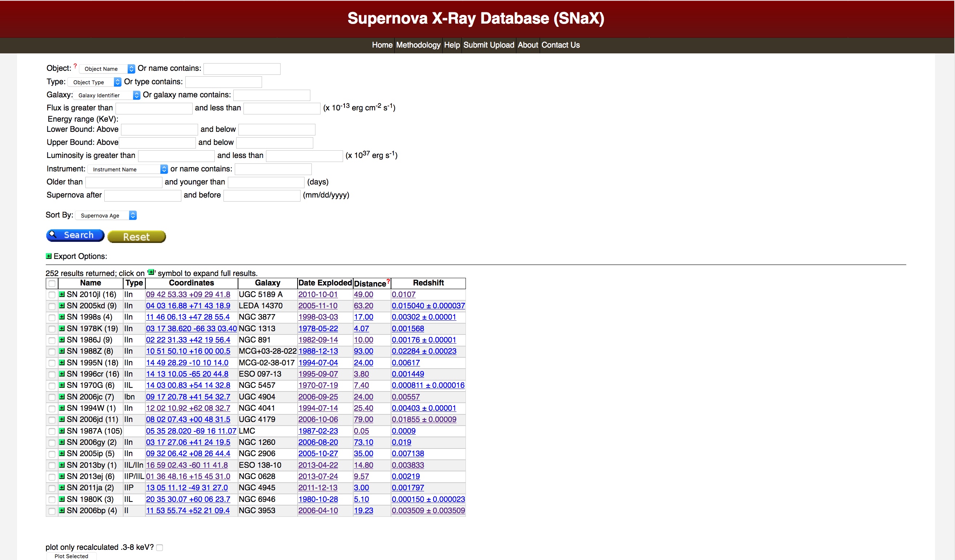Expand Export Options plus icon

48,256
